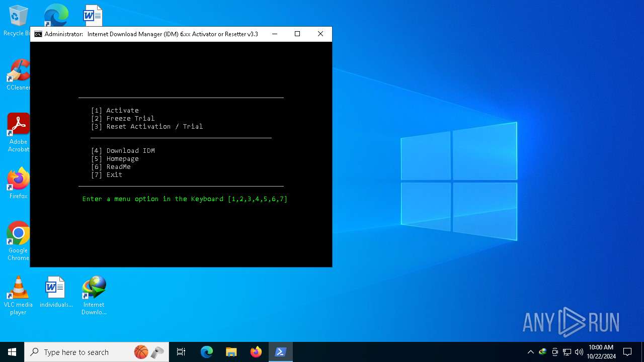Open Task View on the taskbar
This screenshot has height=362, width=644.
[x=181, y=352]
